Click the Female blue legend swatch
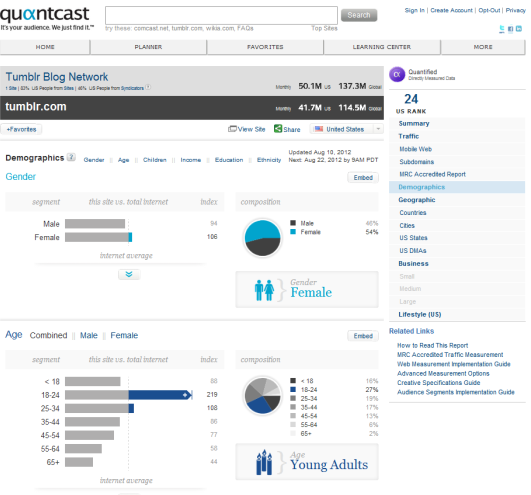The width and height of the screenshot is (531, 495). click(293, 232)
